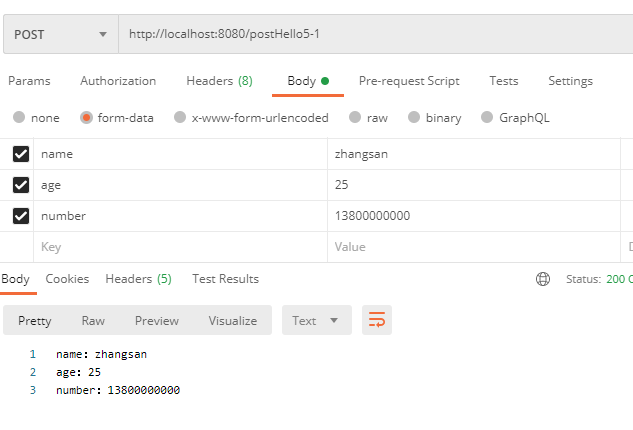This screenshot has height=430, width=633.
Task: Switch to Preview response view
Action: point(157,320)
